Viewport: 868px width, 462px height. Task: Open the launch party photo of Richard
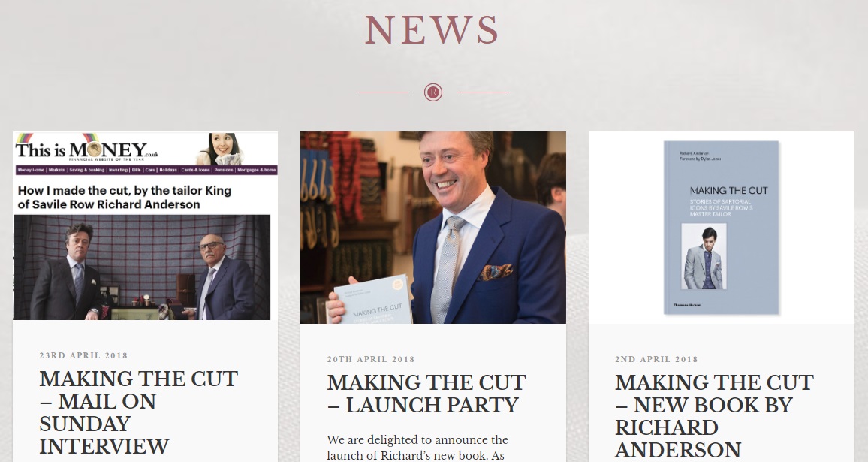pyautogui.click(x=433, y=228)
